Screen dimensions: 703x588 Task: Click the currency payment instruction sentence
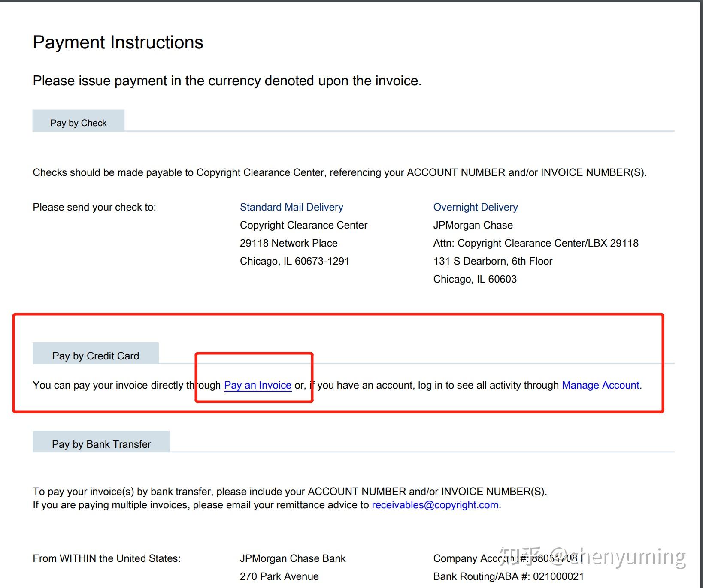point(227,81)
